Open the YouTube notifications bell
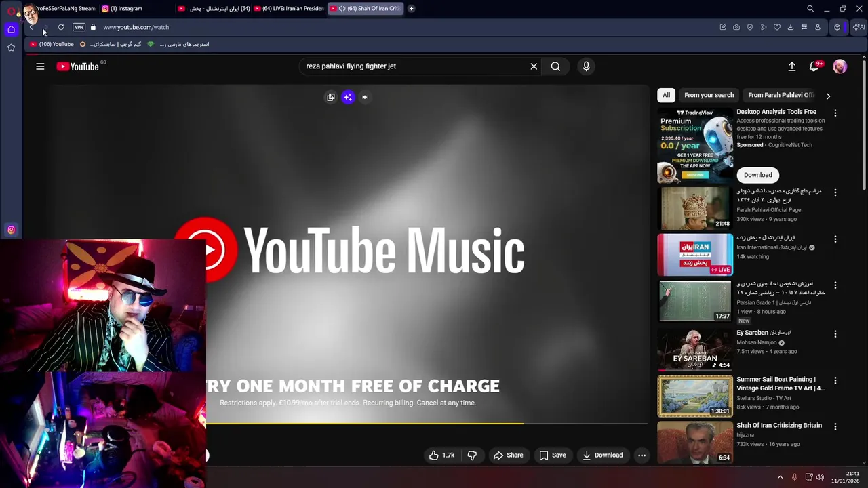This screenshot has width=868, height=488. [x=814, y=66]
